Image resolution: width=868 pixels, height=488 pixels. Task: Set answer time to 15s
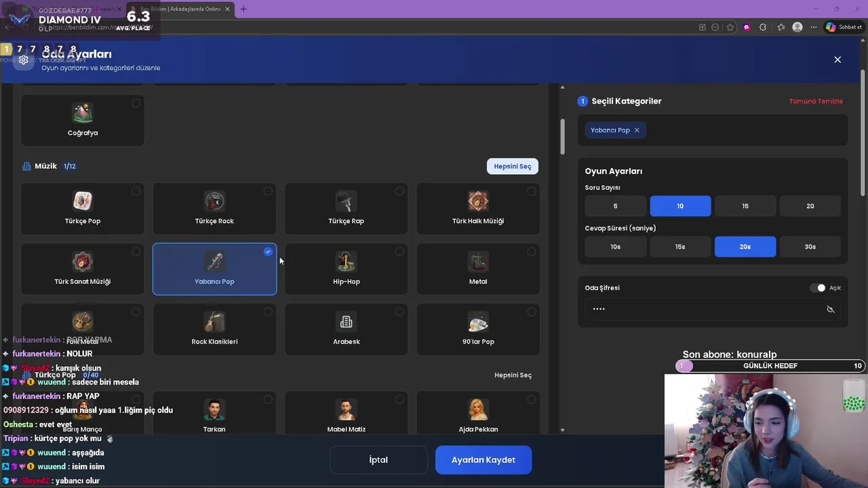tap(680, 247)
